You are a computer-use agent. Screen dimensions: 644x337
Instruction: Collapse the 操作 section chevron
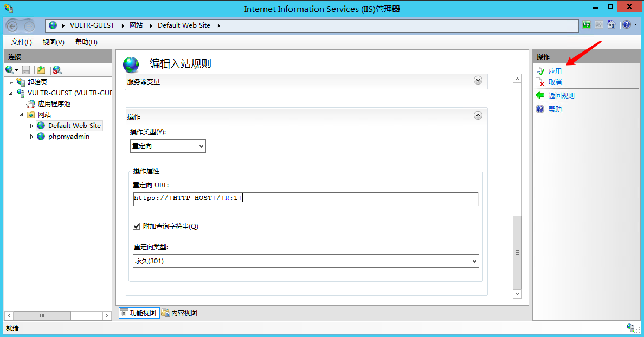(478, 115)
